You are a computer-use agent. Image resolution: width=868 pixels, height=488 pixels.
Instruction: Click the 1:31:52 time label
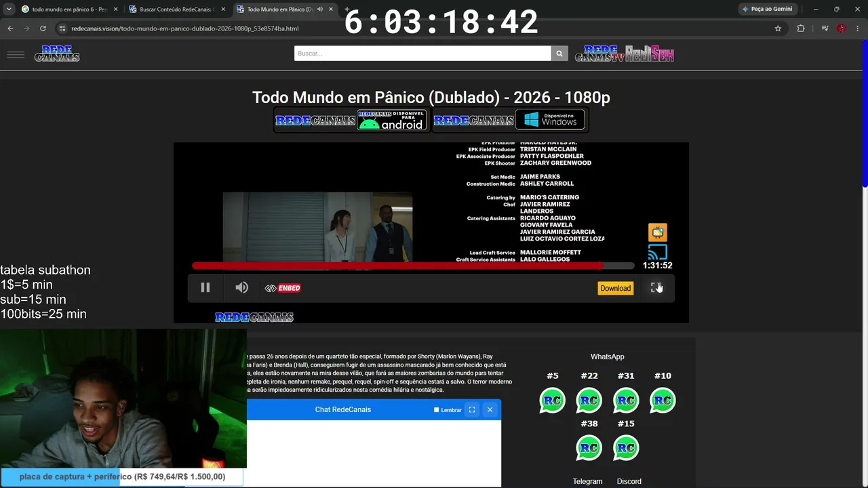[657, 266]
